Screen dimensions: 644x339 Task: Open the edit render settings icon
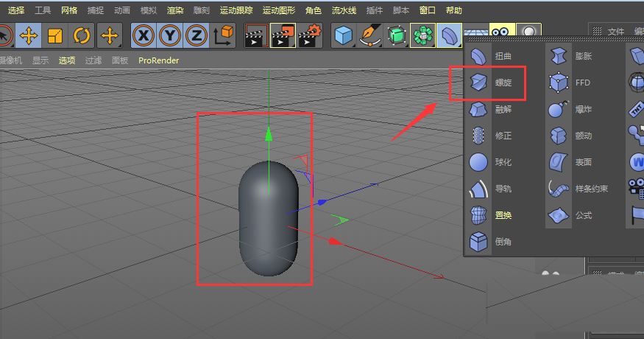(310, 36)
